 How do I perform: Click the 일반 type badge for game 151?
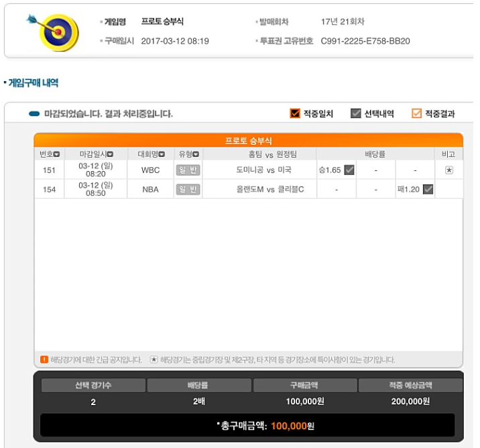coord(188,170)
